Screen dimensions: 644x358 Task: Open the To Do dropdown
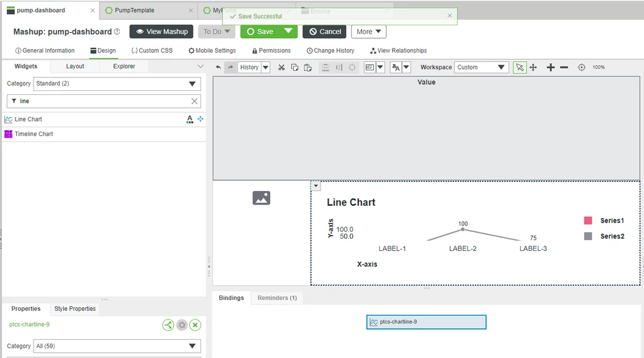point(217,32)
